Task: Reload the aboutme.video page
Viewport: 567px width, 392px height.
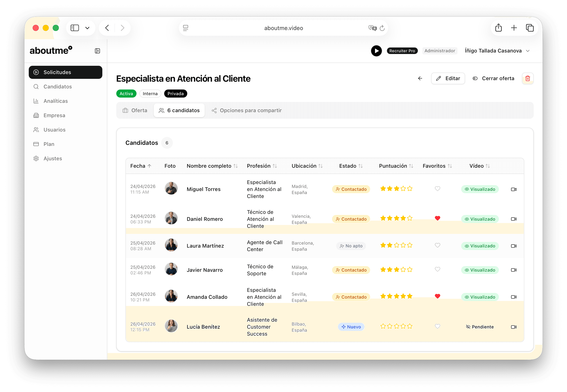Action: [382, 28]
